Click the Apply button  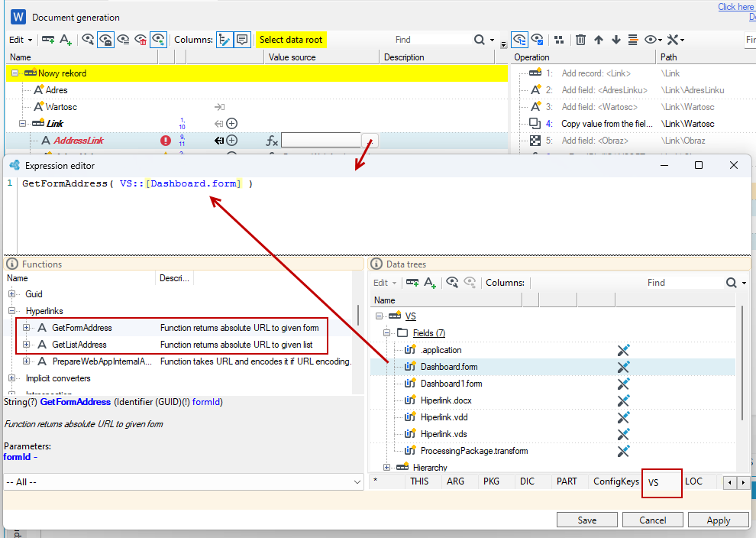719,520
